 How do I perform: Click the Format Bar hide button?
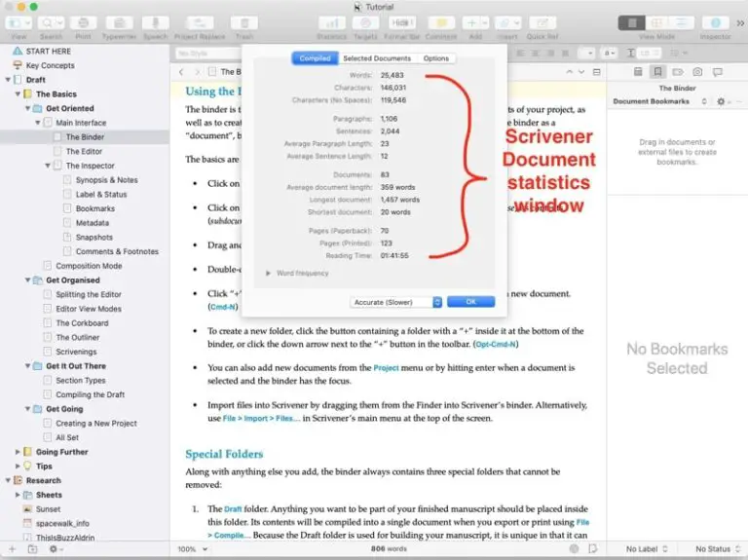tap(401, 23)
